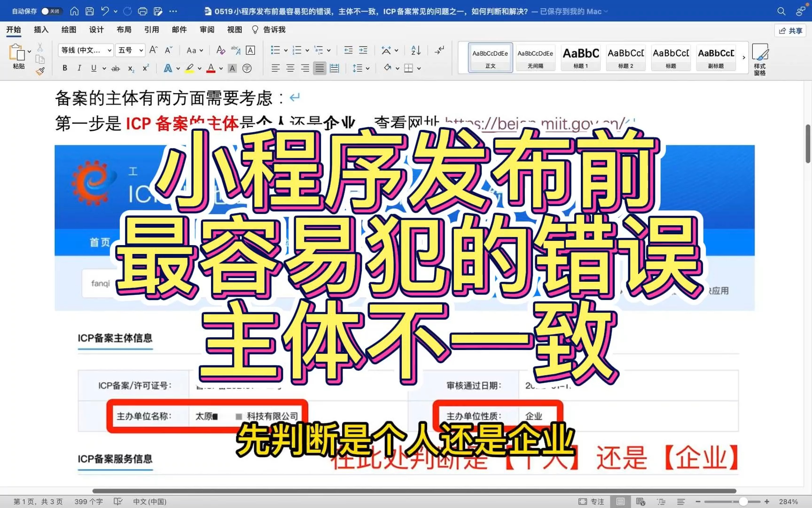Image resolution: width=812 pixels, height=508 pixels.
Task: Toggle Bold formatting
Action: (65, 68)
